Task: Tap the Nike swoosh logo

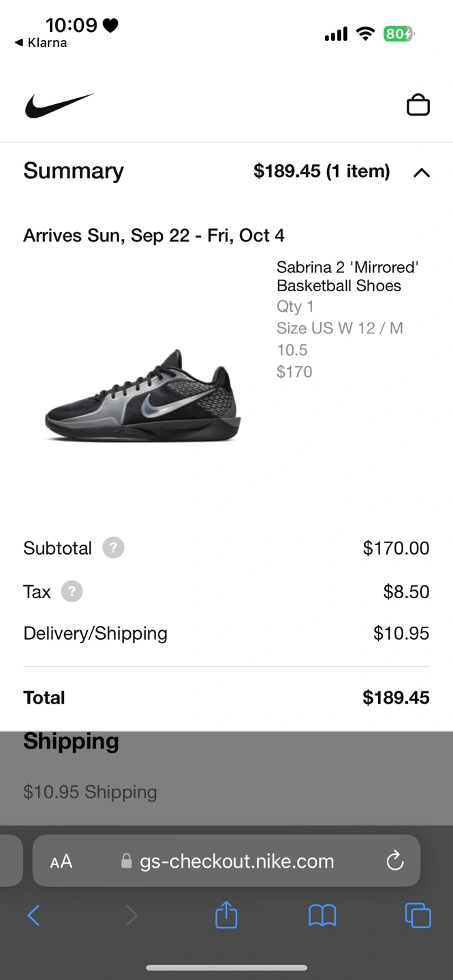Action: coord(59,105)
